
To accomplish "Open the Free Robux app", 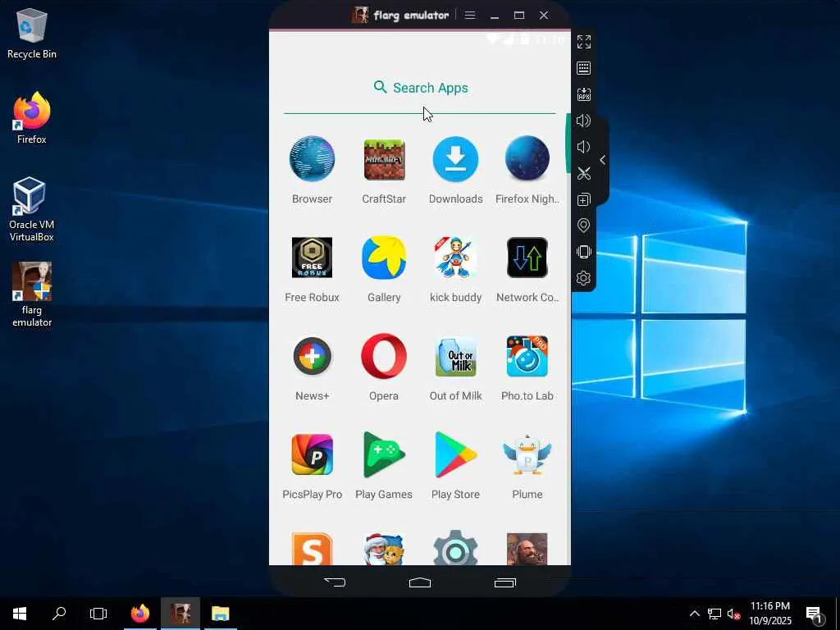I will 312,258.
